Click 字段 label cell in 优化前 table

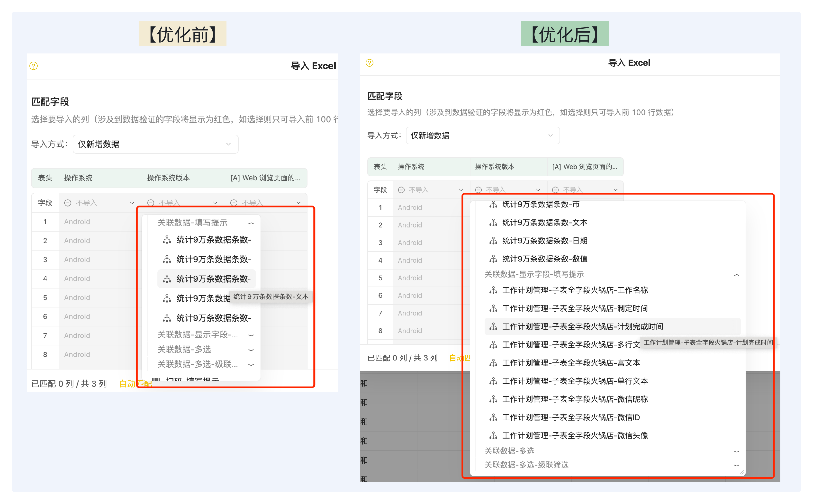pos(45,203)
